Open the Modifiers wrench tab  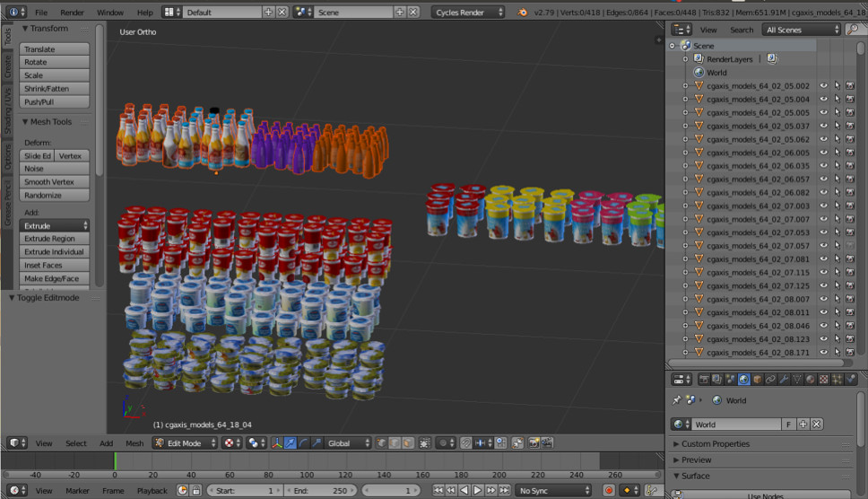785,380
